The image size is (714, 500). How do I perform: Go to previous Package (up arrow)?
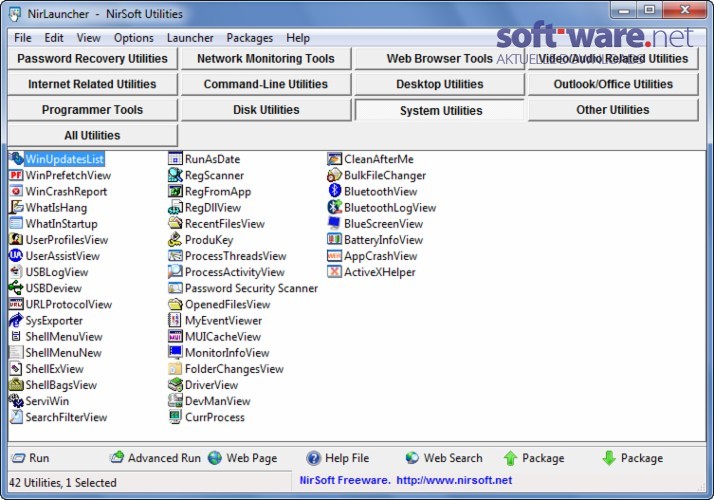click(x=534, y=458)
